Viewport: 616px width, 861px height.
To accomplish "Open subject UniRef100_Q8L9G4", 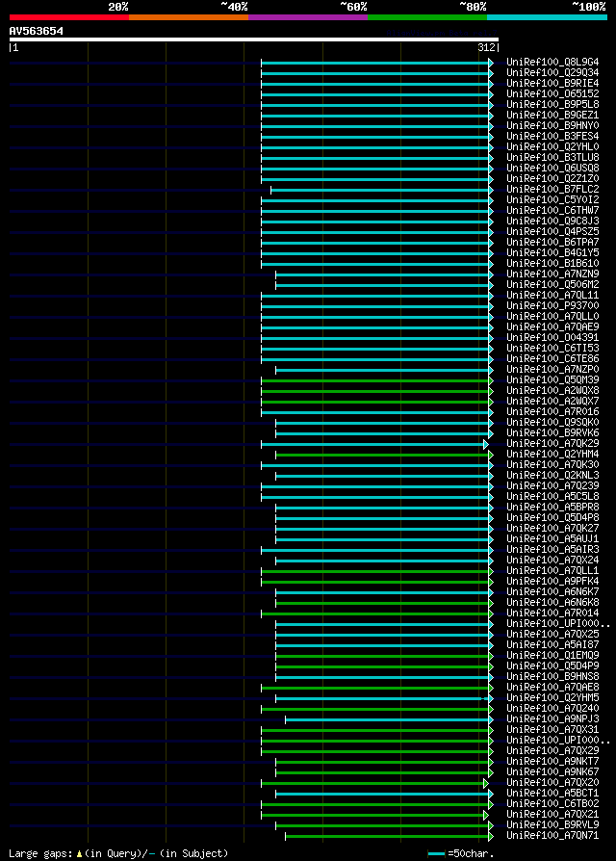I will [x=552, y=62].
